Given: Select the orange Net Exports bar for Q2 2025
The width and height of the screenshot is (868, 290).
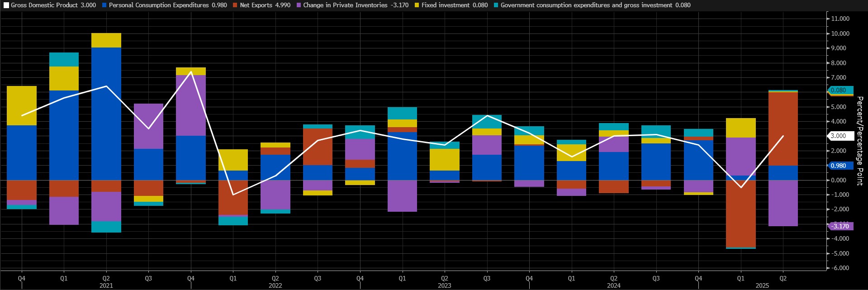Looking at the screenshot, I should pos(783,129).
